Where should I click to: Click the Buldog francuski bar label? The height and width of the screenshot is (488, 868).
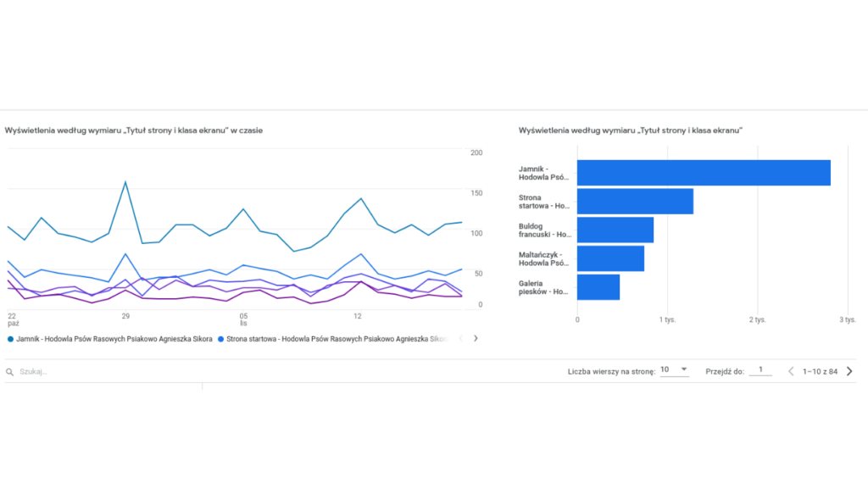tap(544, 230)
